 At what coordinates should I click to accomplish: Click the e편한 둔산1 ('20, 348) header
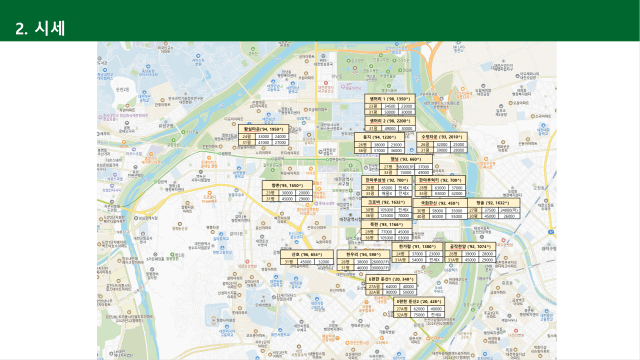[x=391, y=279]
